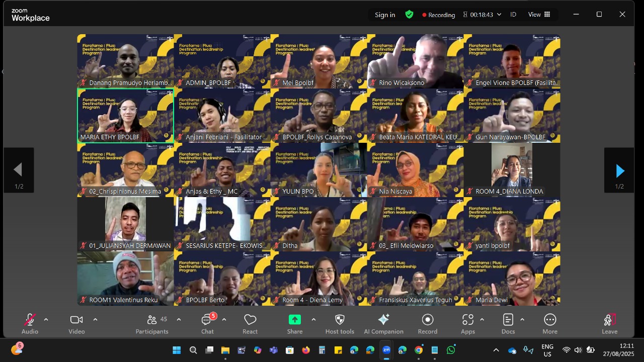
Task: Expand the video options chevron
Action: (x=95, y=320)
